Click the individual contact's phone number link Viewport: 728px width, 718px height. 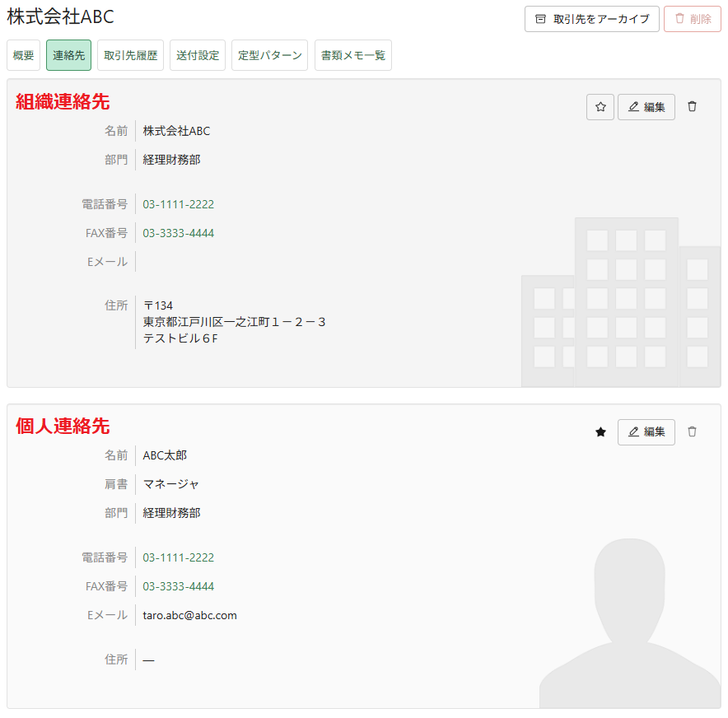pos(178,557)
